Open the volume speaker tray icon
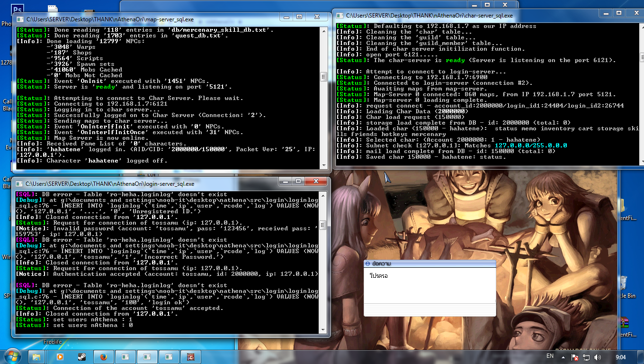This screenshot has height=364, width=644. coord(597,357)
